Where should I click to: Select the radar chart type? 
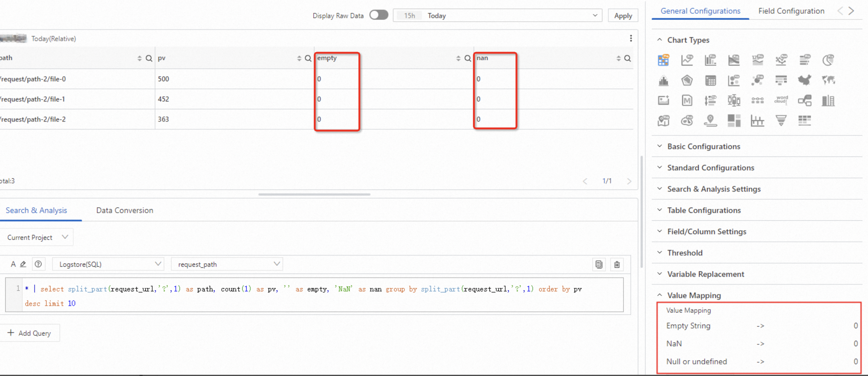point(686,80)
